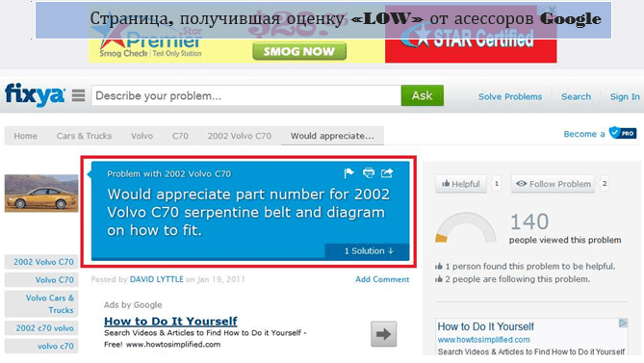Go to Home breadcrumb
The image size is (644, 363).
(x=25, y=136)
